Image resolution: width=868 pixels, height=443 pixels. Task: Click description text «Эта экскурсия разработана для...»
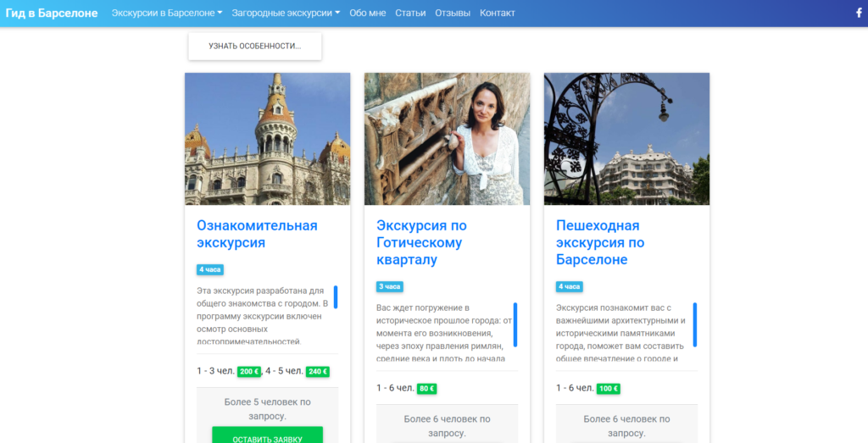click(x=264, y=316)
